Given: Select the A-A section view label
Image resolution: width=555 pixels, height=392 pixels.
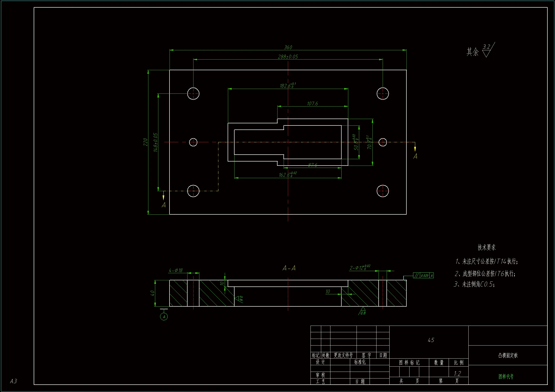Looking at the screenshot, I should pos(289,268).
